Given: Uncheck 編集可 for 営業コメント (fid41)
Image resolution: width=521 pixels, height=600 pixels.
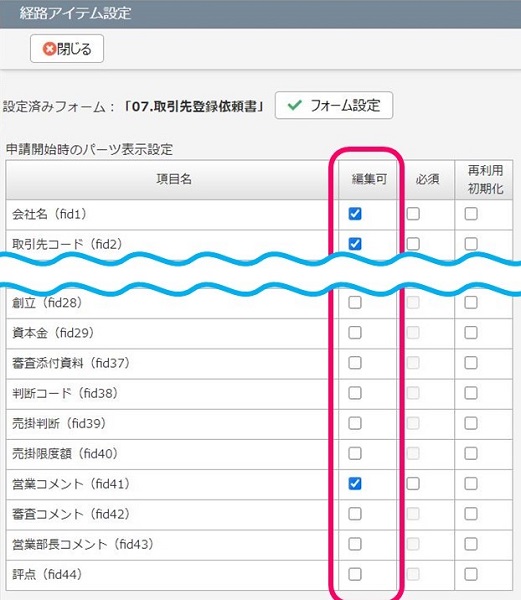Looking at the screenshot, I should [355, 484].
